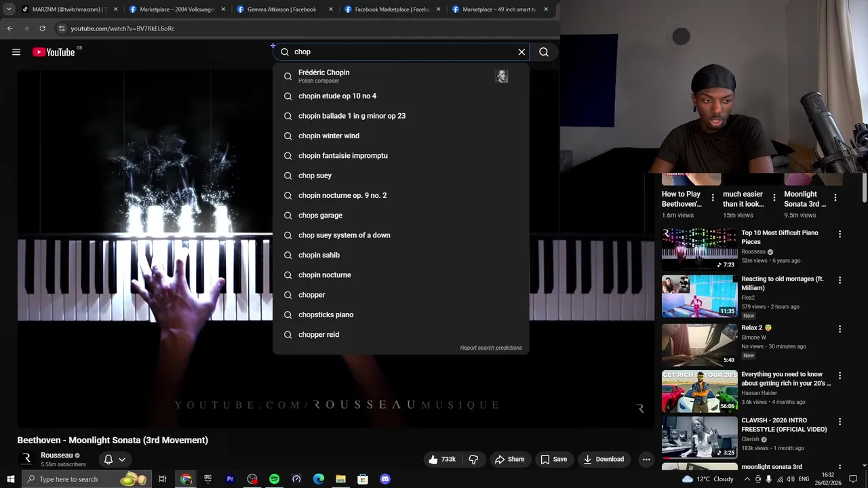Clear the search box with the X icon
Screen dimensions: 868x488
(521, 52)
